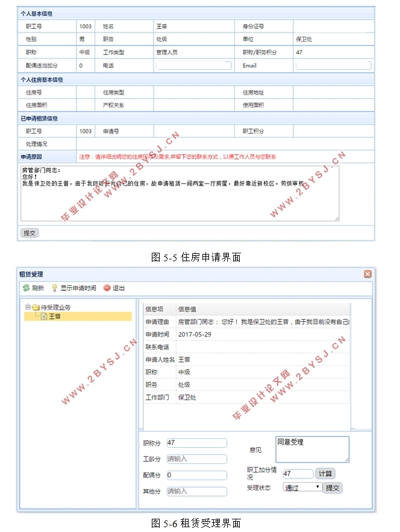This screenshot has width=400, height=532.
Task: Click the 职工加分情况 value field
Action: [298, 474]
